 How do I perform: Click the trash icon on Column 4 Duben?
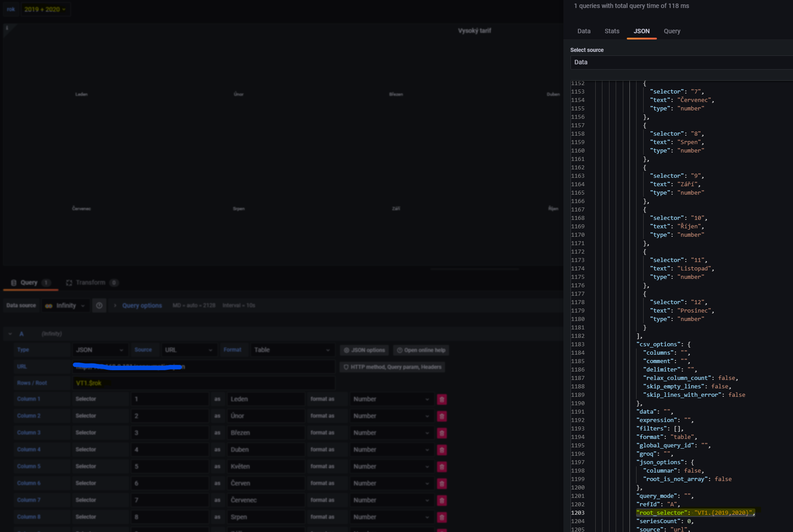tap(441, 449)
